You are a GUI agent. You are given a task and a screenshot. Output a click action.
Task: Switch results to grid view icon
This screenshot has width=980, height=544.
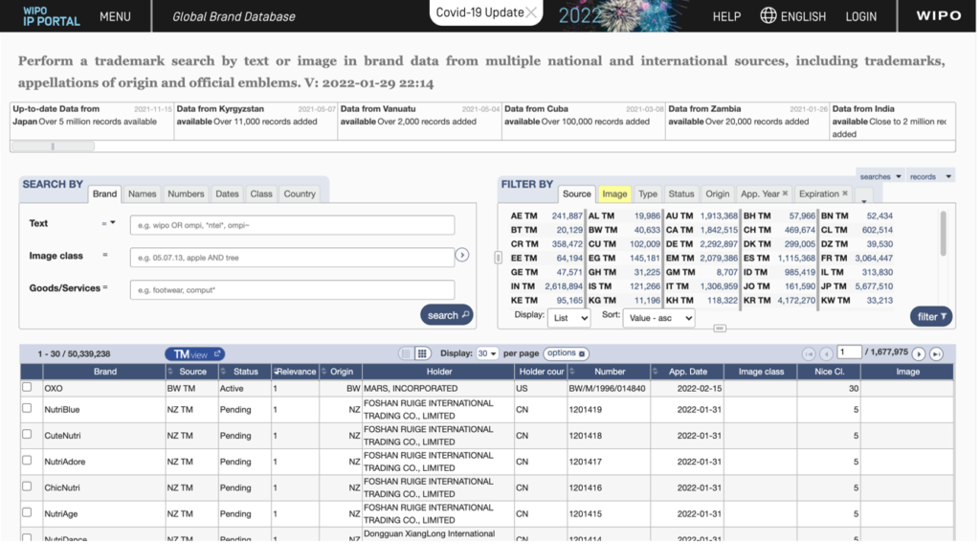422,354
